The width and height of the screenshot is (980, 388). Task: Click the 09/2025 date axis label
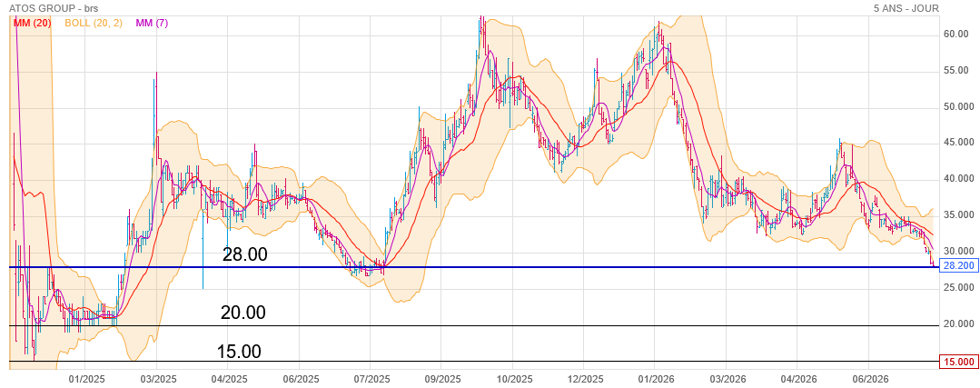coord(442,379)
